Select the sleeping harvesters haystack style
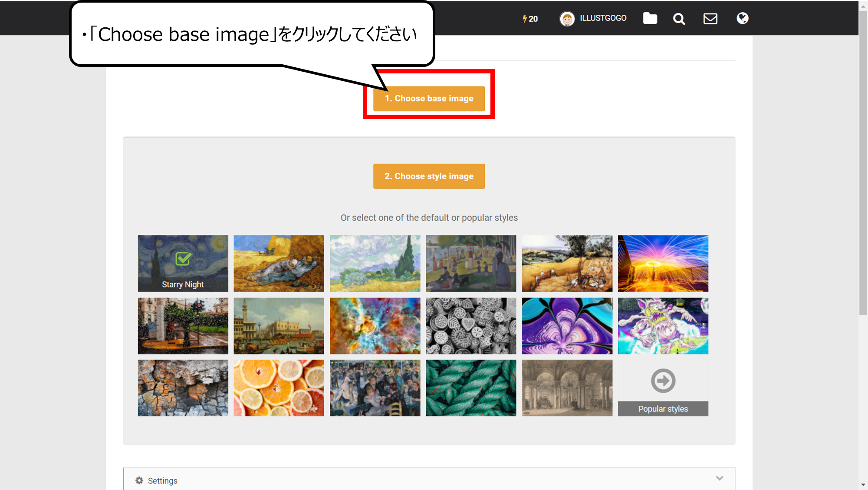Viewport: 868px width, 490px height. (279, 264)
